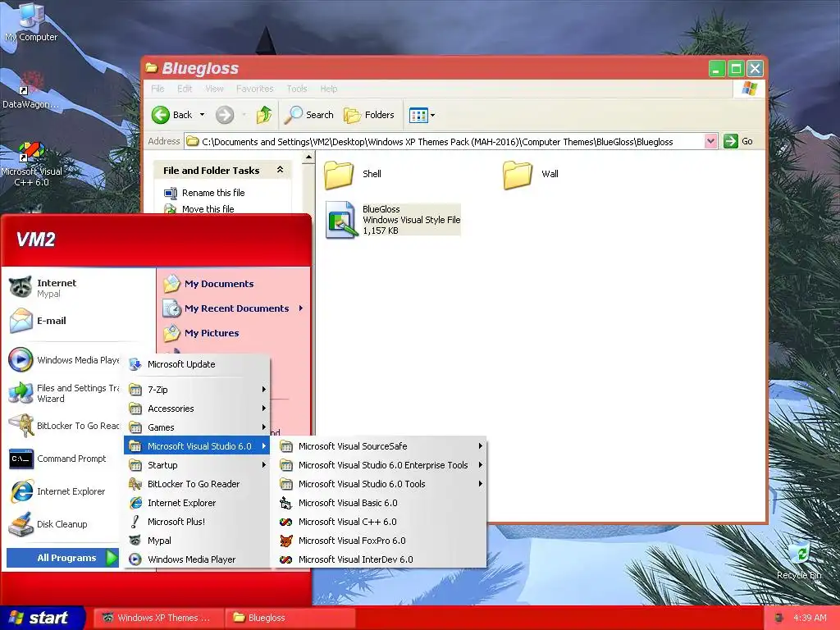This screenshot has width=840, height=630.
Task: Select BlueGloss Windows Visual Style File
Action: tap(393, 220)
